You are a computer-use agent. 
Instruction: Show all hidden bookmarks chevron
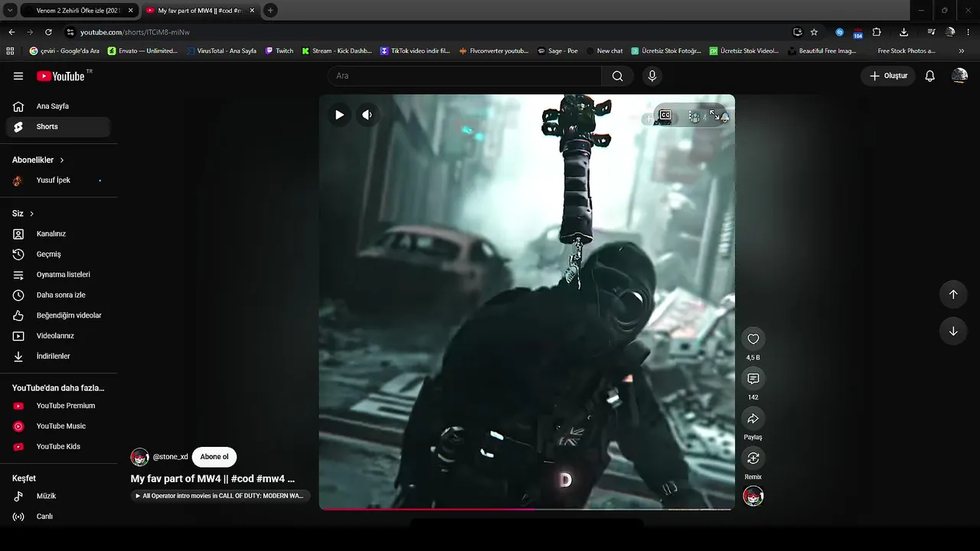tap(962, 51)
